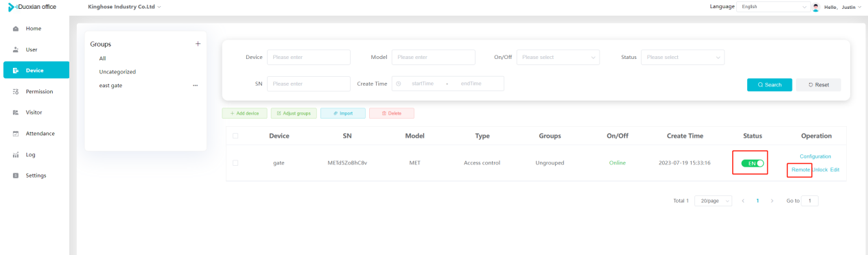
Task: Toggle the EN status switch for gate
Action: click(x=752, y=163)
